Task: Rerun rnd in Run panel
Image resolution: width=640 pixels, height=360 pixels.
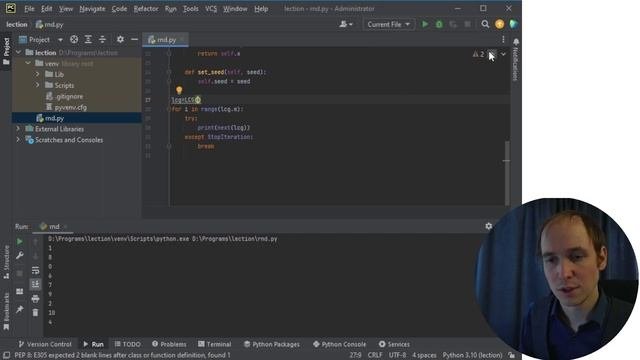Action: click(x=20, y=242)
